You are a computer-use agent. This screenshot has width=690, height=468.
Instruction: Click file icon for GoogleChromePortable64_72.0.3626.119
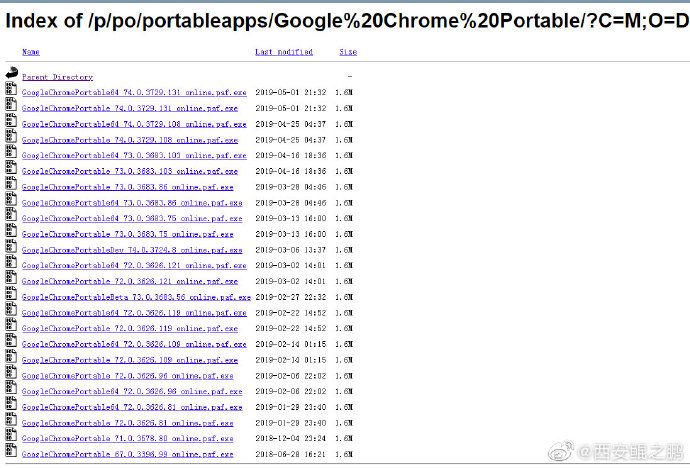click(11, 309)
